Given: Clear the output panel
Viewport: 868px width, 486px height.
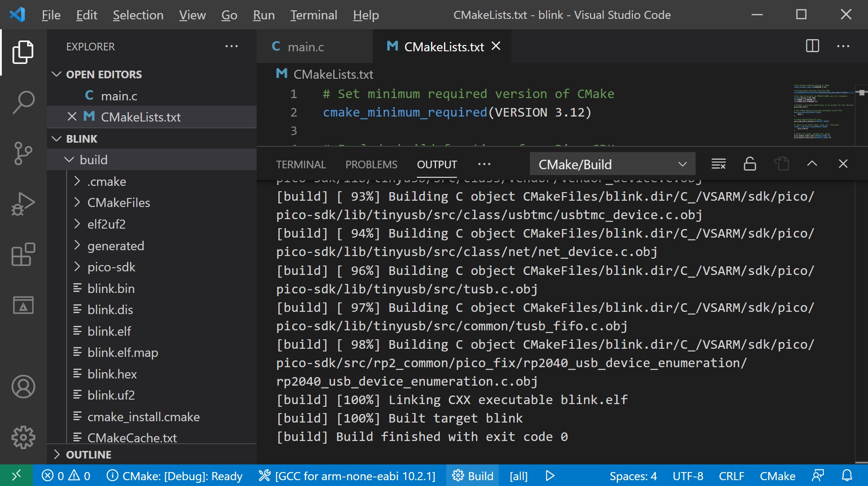Looking at the screenshot, I should (x=718, y=164).
